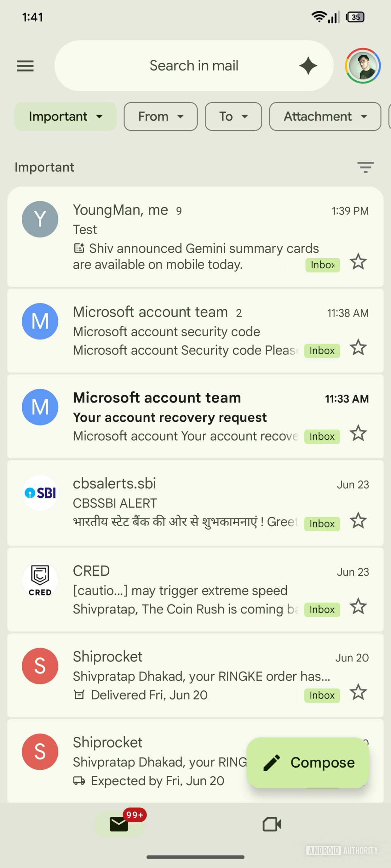
Task: Switch to the Meet video tab
Action: click(272, 824)
